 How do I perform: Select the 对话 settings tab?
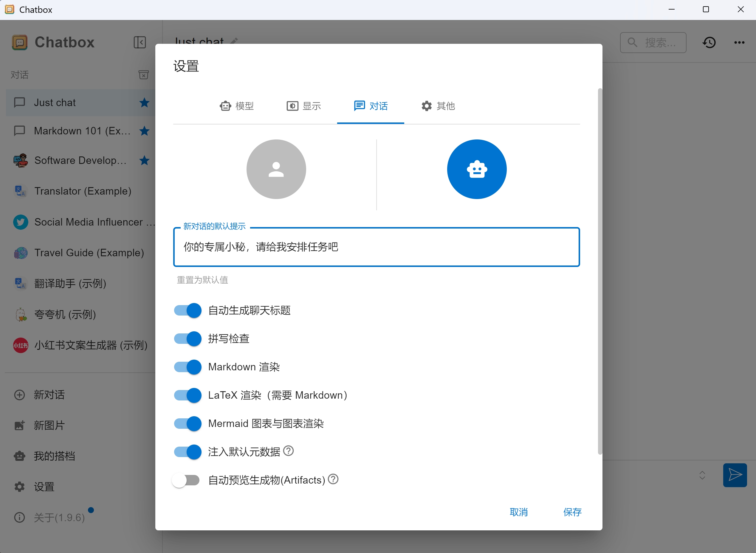[371, 106]
